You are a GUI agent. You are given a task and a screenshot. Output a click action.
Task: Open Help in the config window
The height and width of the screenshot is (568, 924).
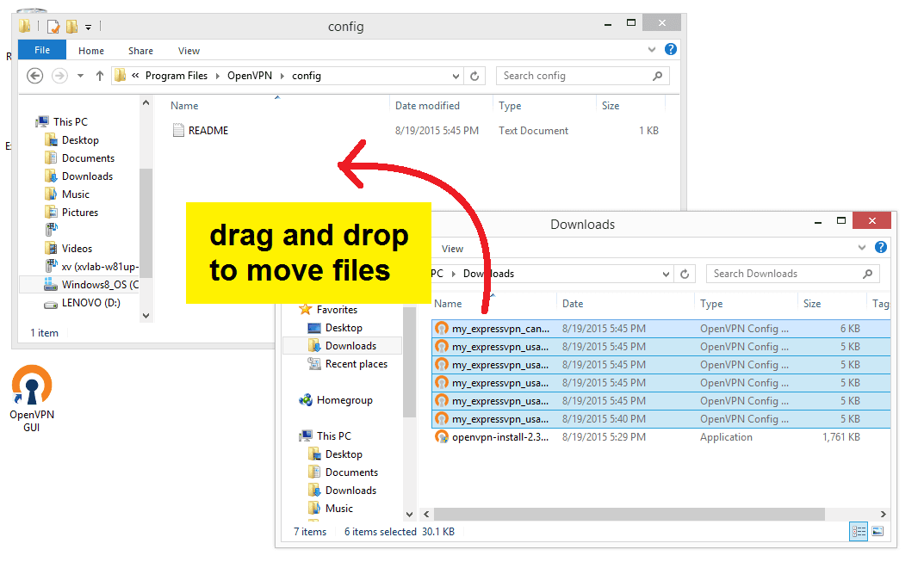pos(671,50)
